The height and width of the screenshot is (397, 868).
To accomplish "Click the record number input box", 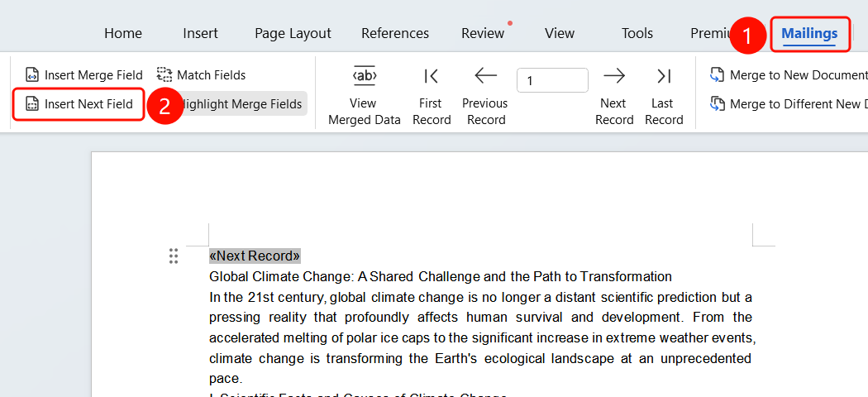I will [x=552, y=80].
